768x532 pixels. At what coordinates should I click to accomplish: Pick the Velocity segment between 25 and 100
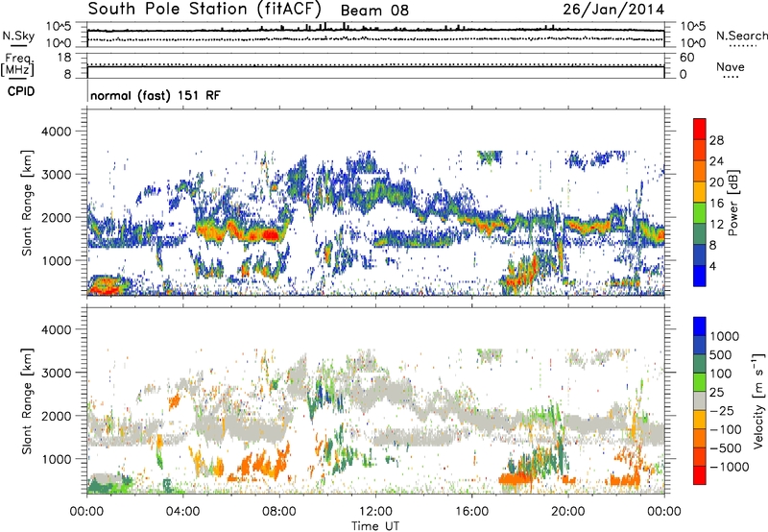700,382
